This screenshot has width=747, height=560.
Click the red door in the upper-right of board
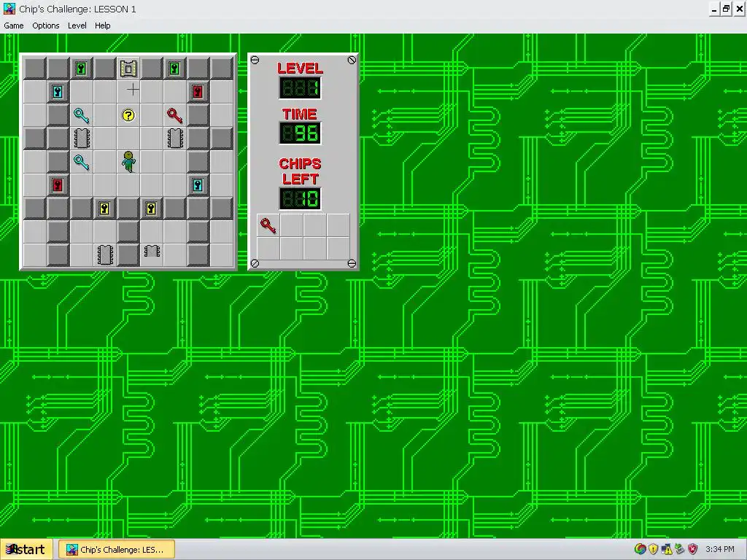(x=198, y=91)
